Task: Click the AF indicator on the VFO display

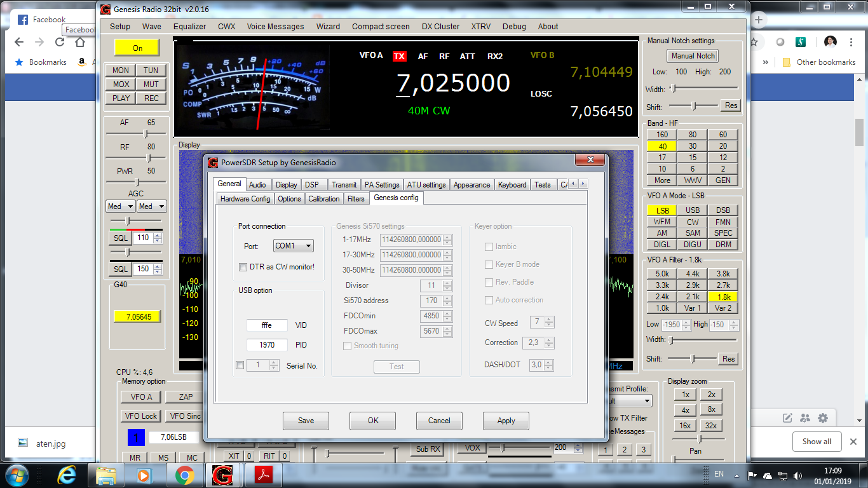Action: pyautogui.click(x=423, y=56)
